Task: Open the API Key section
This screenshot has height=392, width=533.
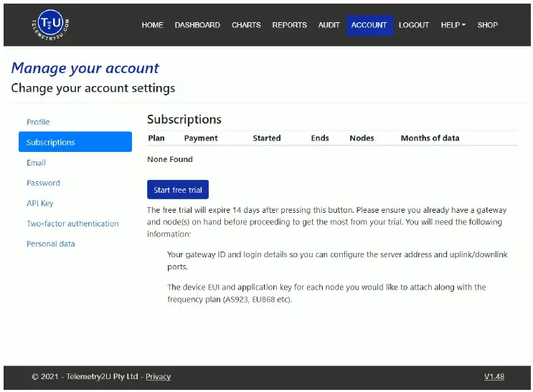Action: pos(40,204)
